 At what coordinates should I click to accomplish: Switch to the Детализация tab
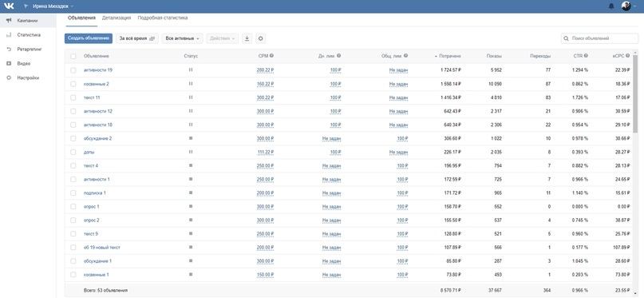pos(117,18)
